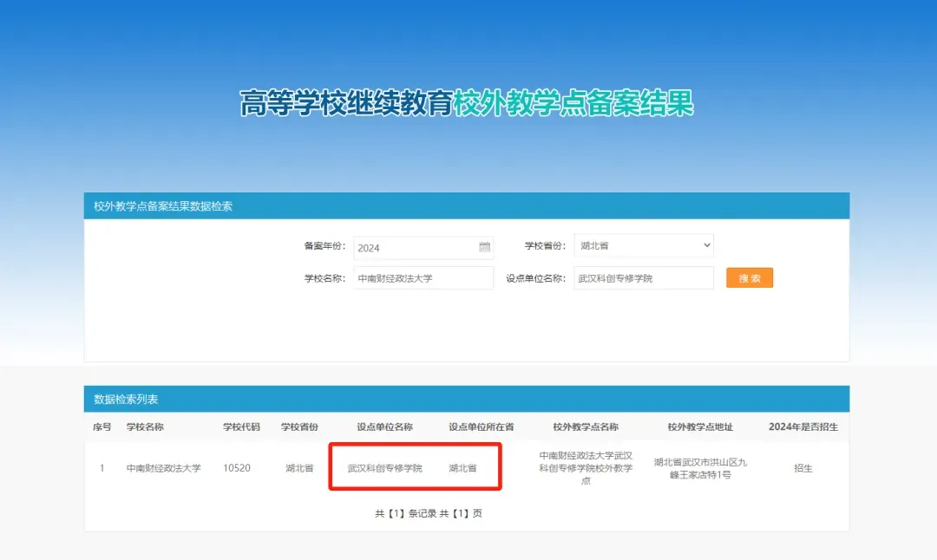The height and width of the screenshot is (560, 937).
Task: Click the 校外教学点名称 column header
Action: pos(586,427)
